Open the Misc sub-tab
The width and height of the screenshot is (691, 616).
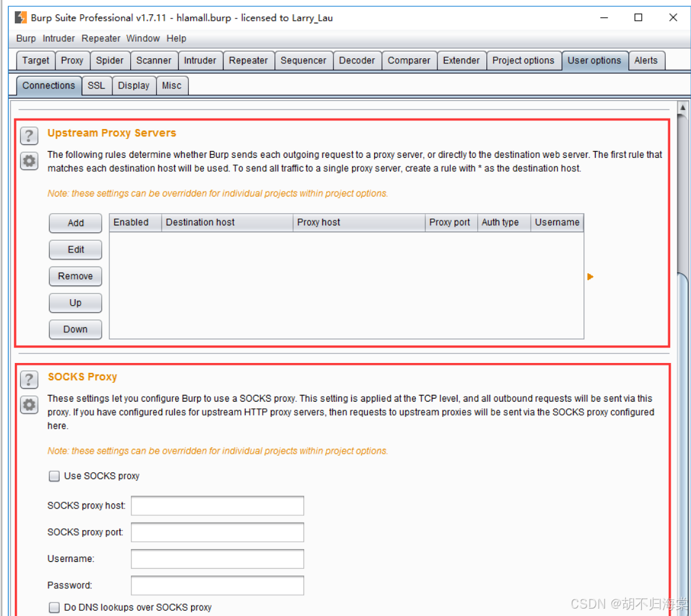click(172, 85)
